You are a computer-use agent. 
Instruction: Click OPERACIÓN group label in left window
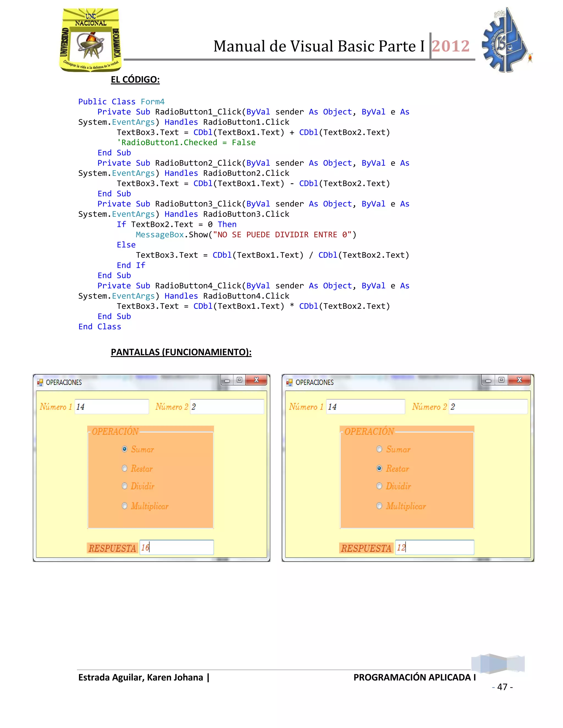[115, 431]
